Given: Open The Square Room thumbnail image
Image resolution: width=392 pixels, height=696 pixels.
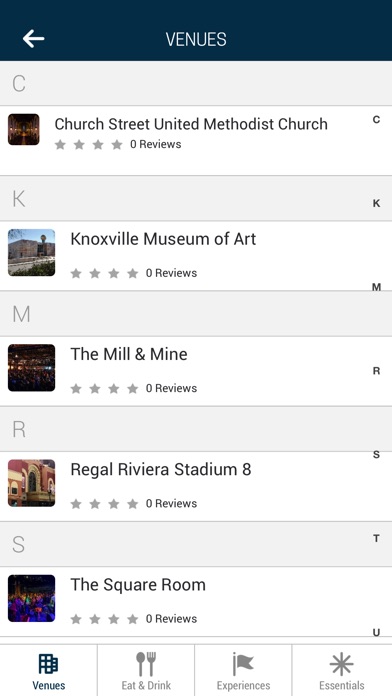Looking at the screenshot, I should click(x=32, y=598).
